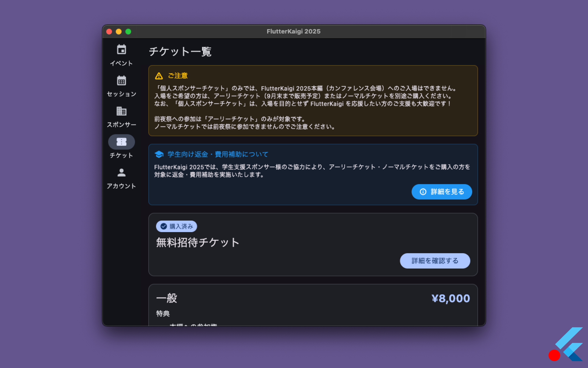Screen dimensions: 588x368
Task: Click the info icon in 詳細を見る
Action: pos(423,192)
